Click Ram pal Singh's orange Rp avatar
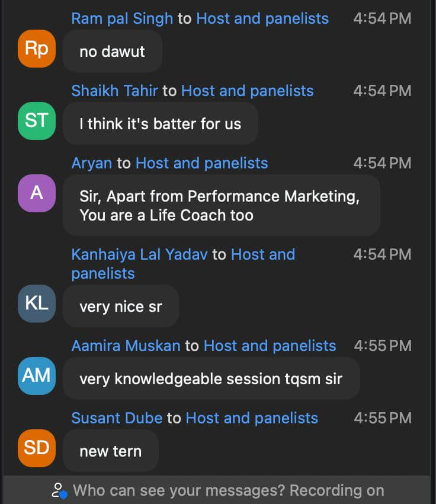 (x=37, y=49)
